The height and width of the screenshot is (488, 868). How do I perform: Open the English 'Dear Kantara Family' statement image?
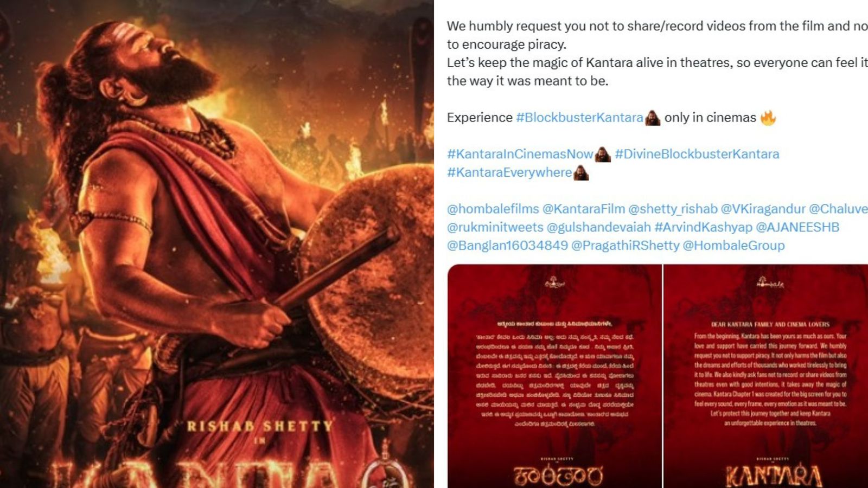pos(766,376)
